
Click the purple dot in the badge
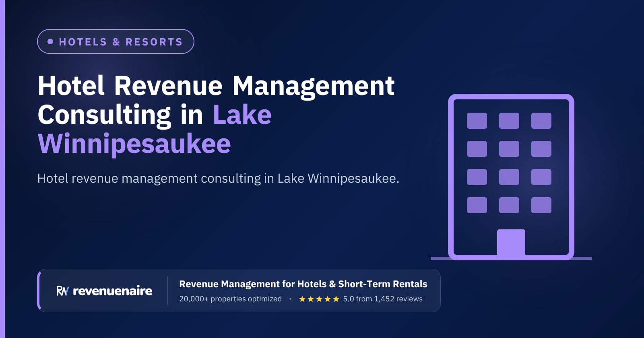tap(50, 41)
